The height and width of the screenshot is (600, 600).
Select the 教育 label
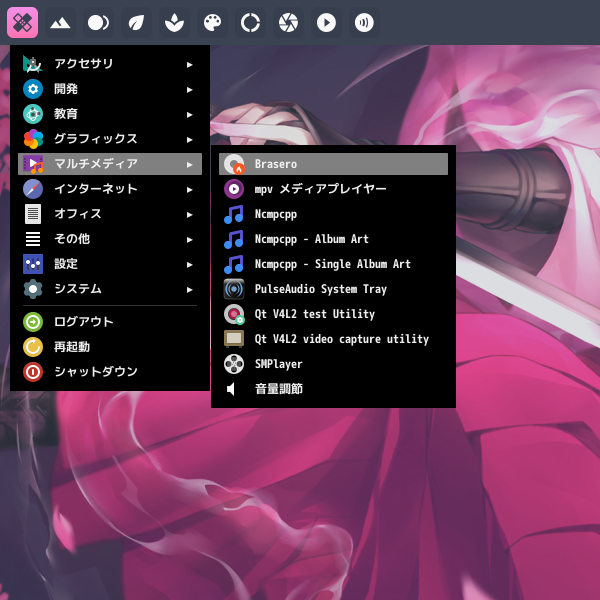coord(66,114)
